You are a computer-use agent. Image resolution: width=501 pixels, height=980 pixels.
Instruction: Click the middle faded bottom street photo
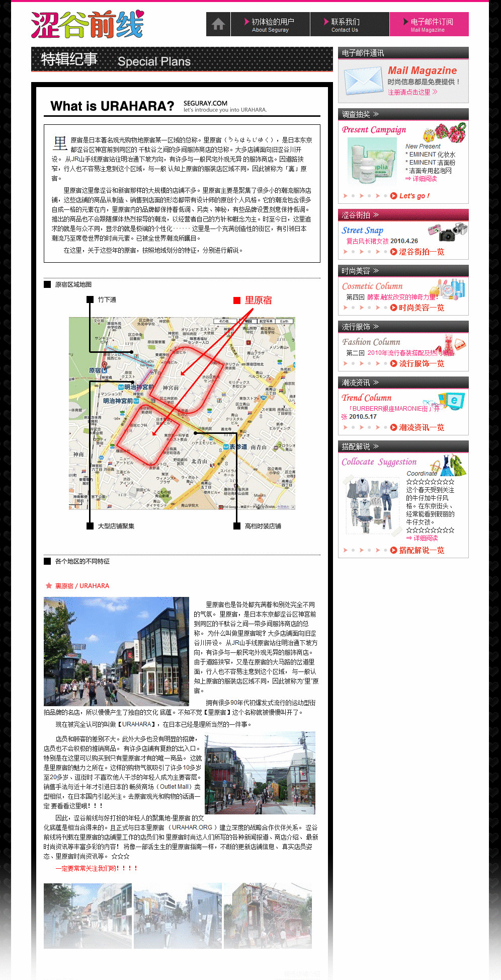pyautogui.click(x=178, y=916)
